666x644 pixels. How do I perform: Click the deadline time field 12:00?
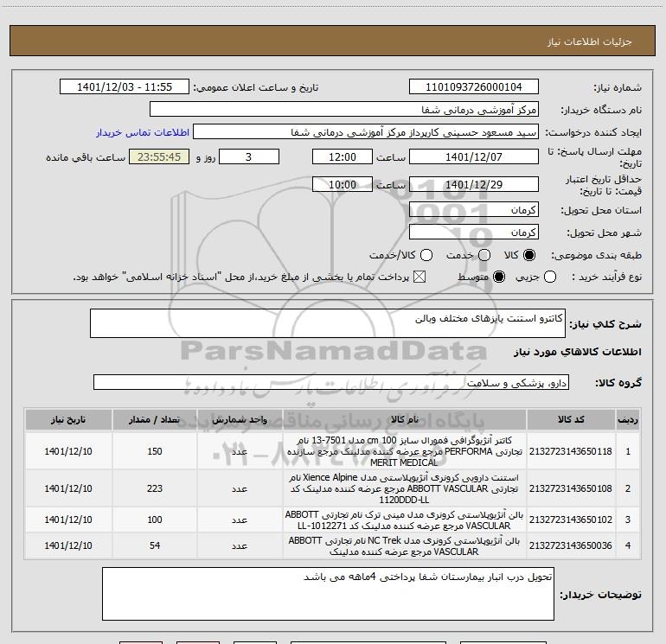tap(343, 156)
